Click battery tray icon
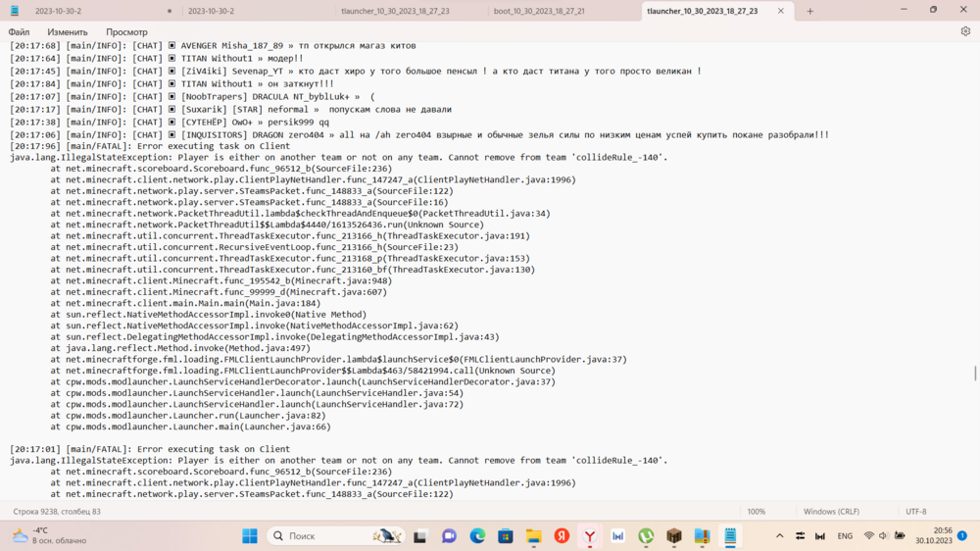Image resolution: width=980 pixels, height=551 pixels. click(x=900, y=536)
